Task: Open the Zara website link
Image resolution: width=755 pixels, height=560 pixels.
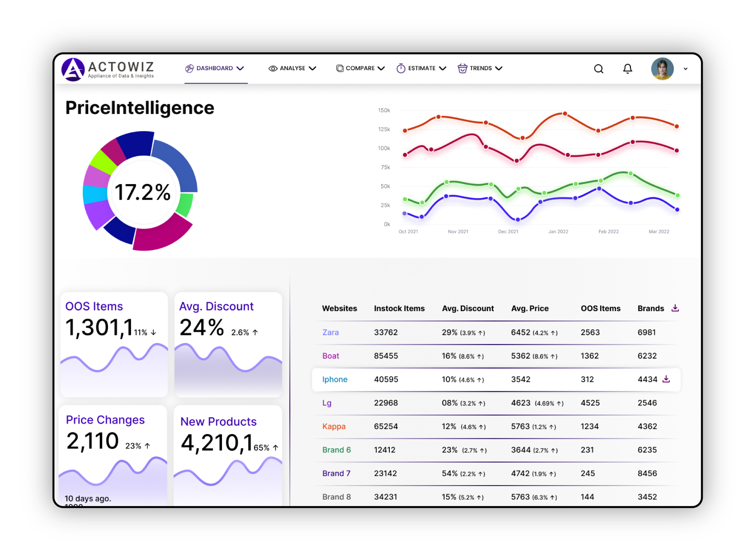Action: pos(330,332)
